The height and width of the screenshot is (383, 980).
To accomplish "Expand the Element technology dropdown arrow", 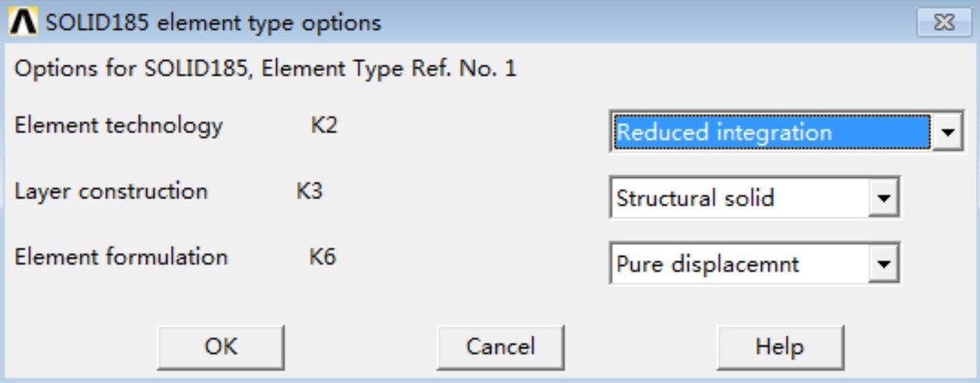I will point(950,132).
